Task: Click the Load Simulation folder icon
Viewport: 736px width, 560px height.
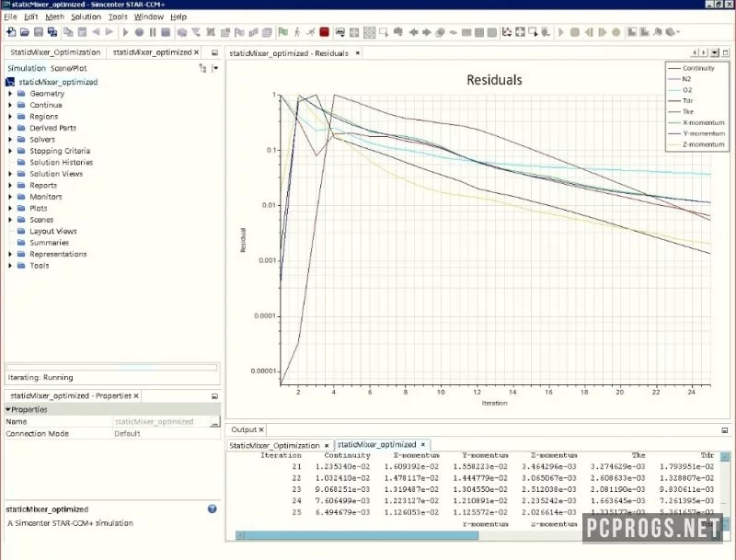Action: (25, 32)
